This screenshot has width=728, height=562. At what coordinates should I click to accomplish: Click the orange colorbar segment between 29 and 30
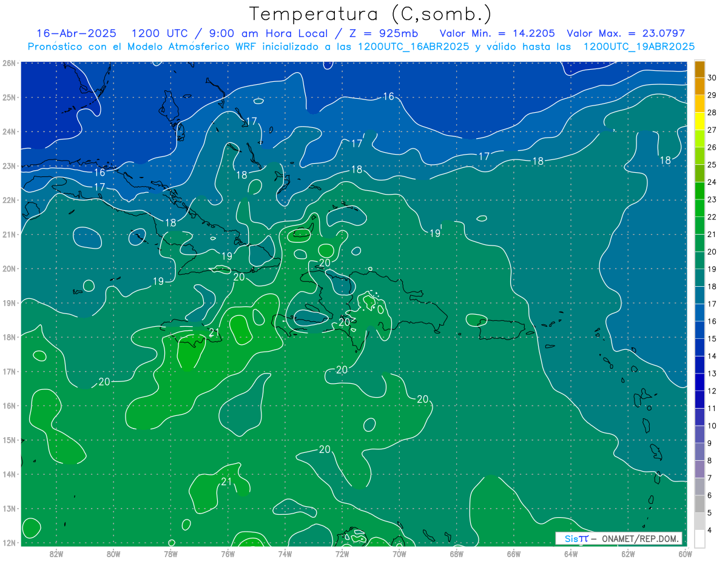click(x=699, y=87)
